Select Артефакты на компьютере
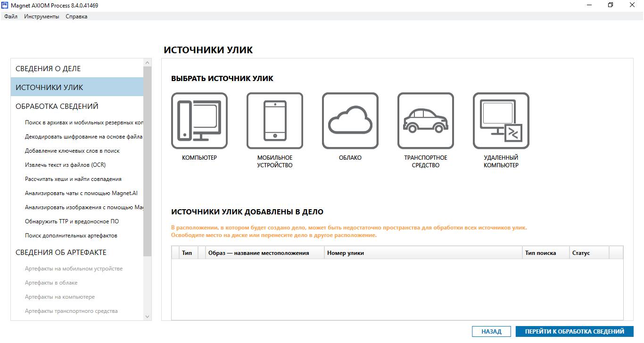The height and width of the screenshot is (343, 644). tap(60, 297)
